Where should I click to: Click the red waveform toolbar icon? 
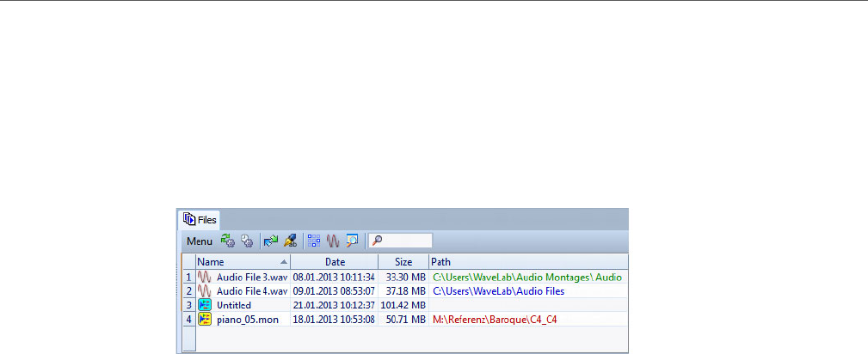tap(333, 241)
